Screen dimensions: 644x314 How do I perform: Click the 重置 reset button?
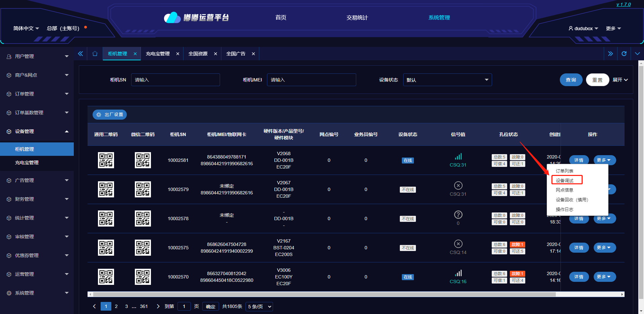tap(597, 80)
